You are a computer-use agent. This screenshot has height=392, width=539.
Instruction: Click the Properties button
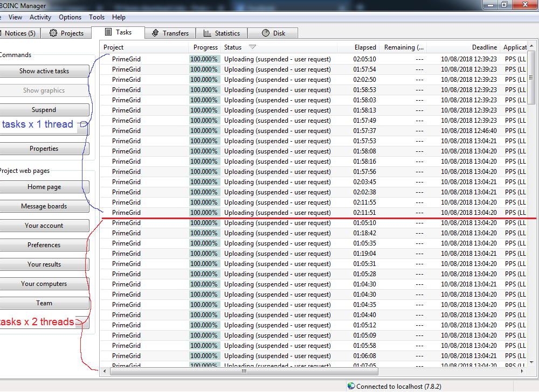point(44,149)
